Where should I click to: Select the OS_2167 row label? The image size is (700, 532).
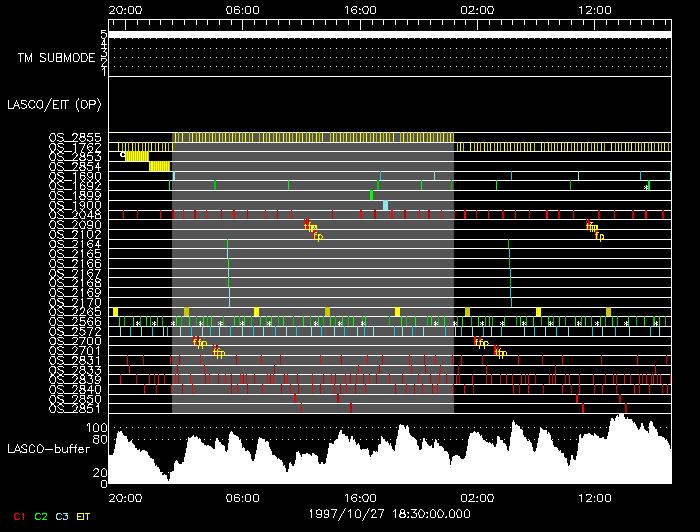click(x=75, y=273)
